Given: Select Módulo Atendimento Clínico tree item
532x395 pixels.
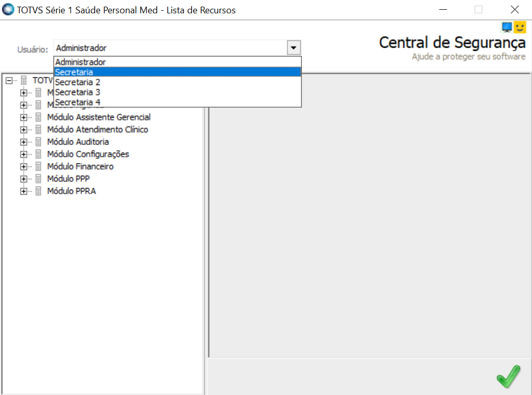Looking at the screenshot, I should [97, 130].
